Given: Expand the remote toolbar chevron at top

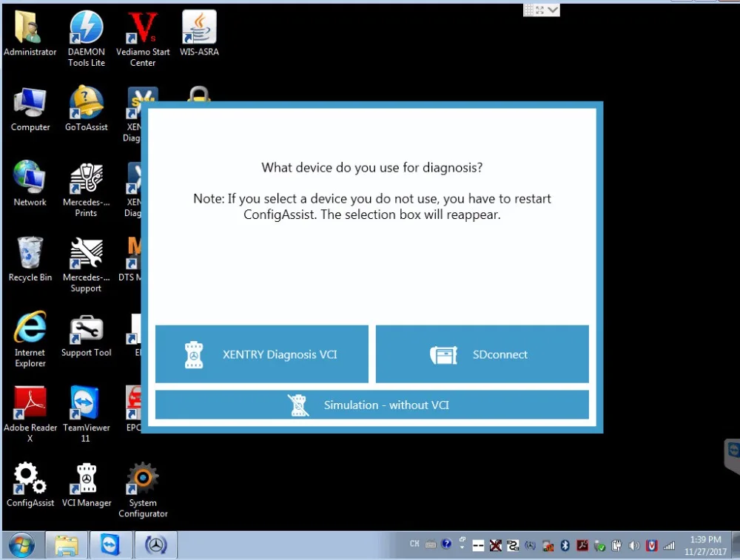Looking at the screenshot, I should (553, 10).
